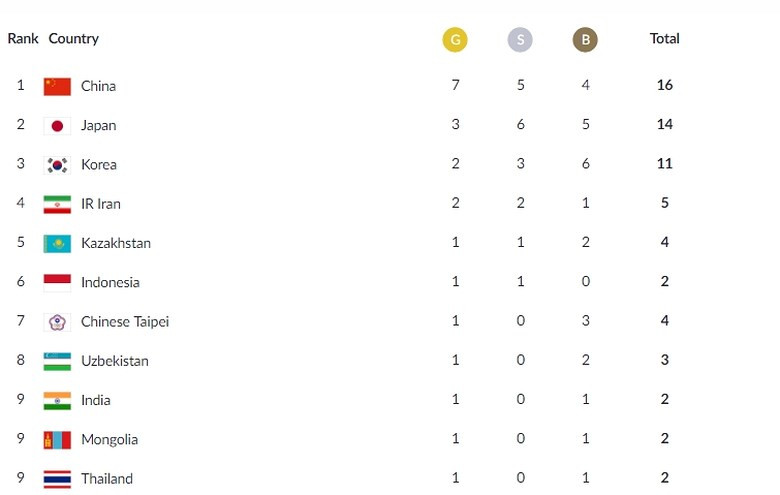780x495 pixels.
Task: Click the silver medal column icon
Action: coord(520,40)
